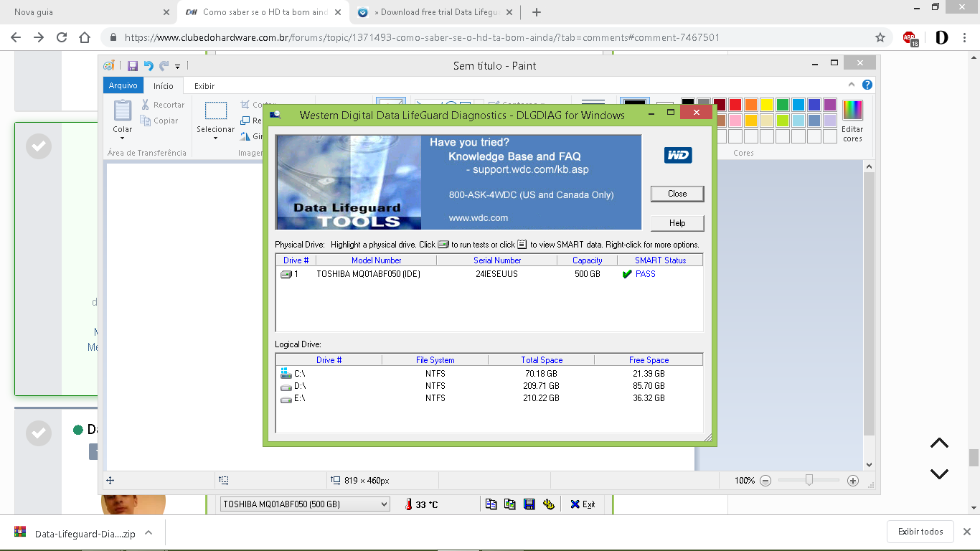
Task: Click the first copy icon beside temperature
Action: pyautogui.click(x=491, y=504)
